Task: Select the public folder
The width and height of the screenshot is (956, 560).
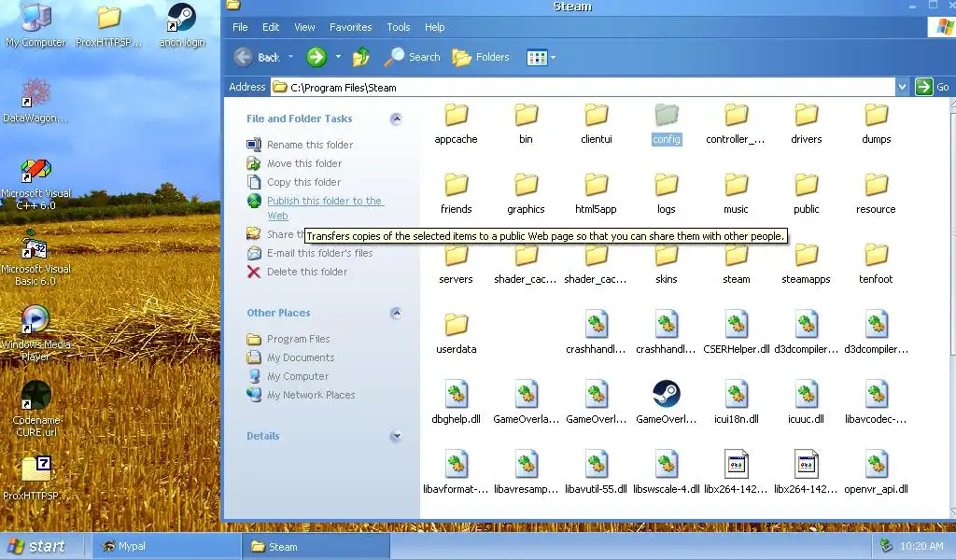Action: point(806,194)
